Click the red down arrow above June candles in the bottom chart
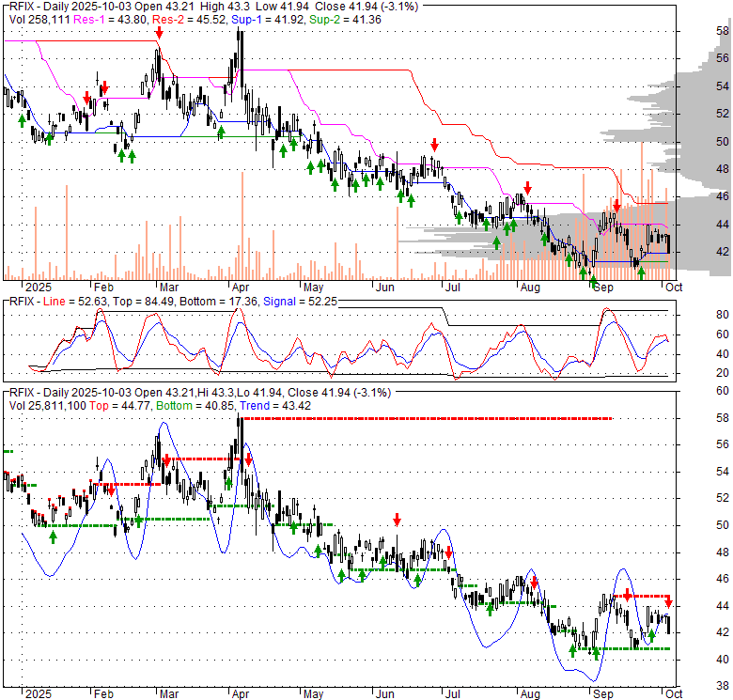This screenshot has width=733, height=700. pyautogui.click(x=398, y=519)
